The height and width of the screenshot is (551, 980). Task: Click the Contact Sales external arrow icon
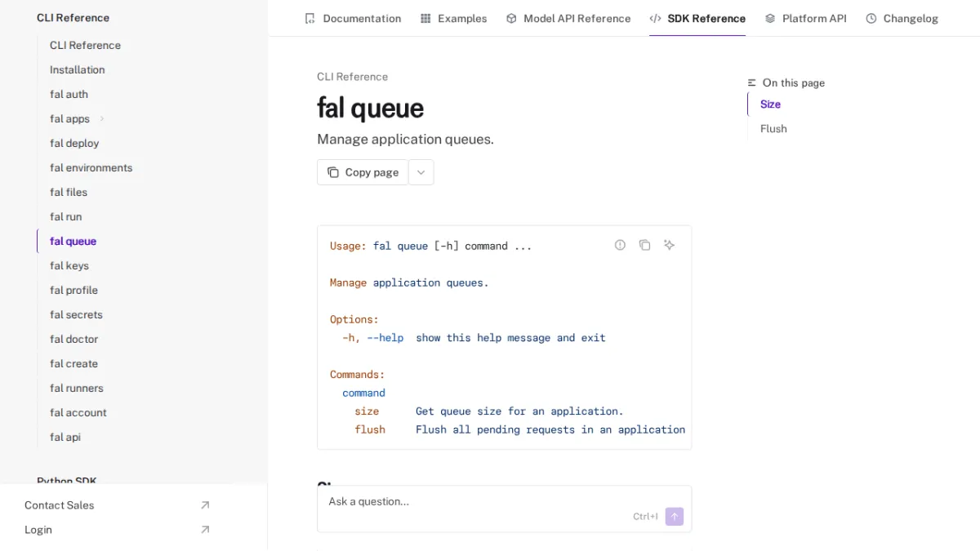pos(205,505)
